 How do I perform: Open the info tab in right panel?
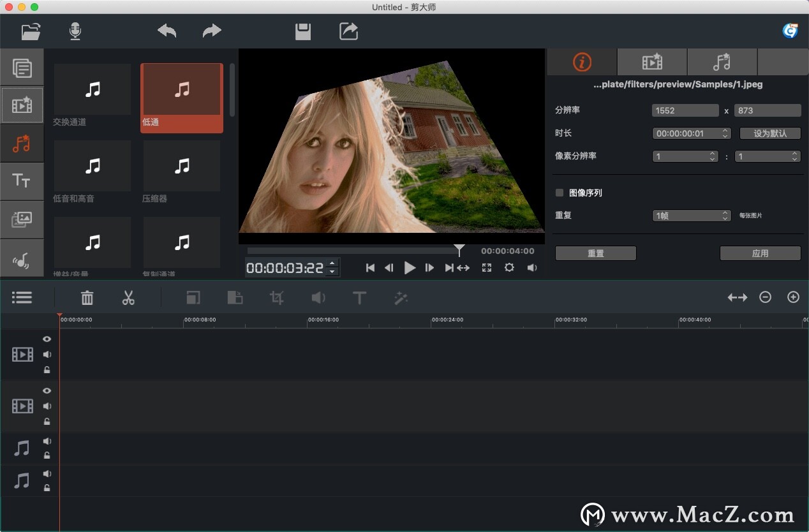point(582,62)
